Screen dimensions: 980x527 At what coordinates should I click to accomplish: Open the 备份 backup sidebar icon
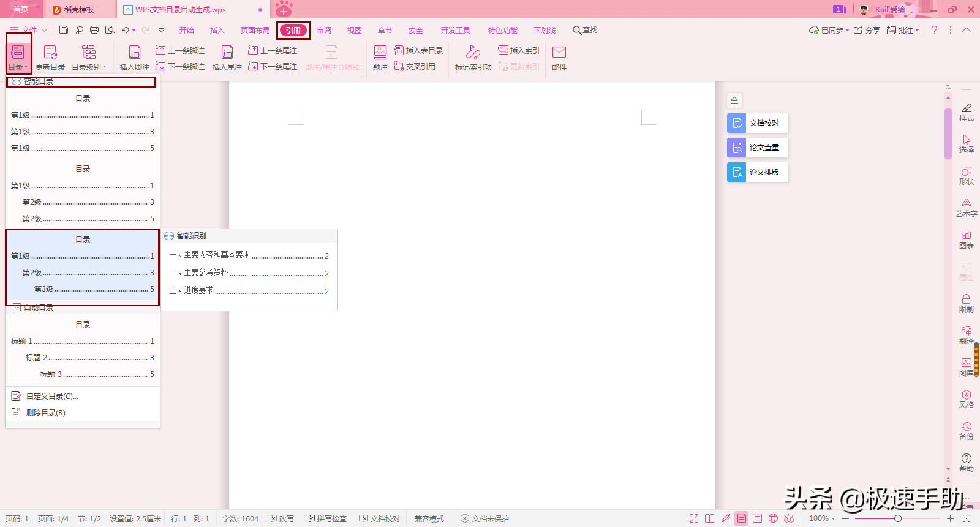[967, 431]
